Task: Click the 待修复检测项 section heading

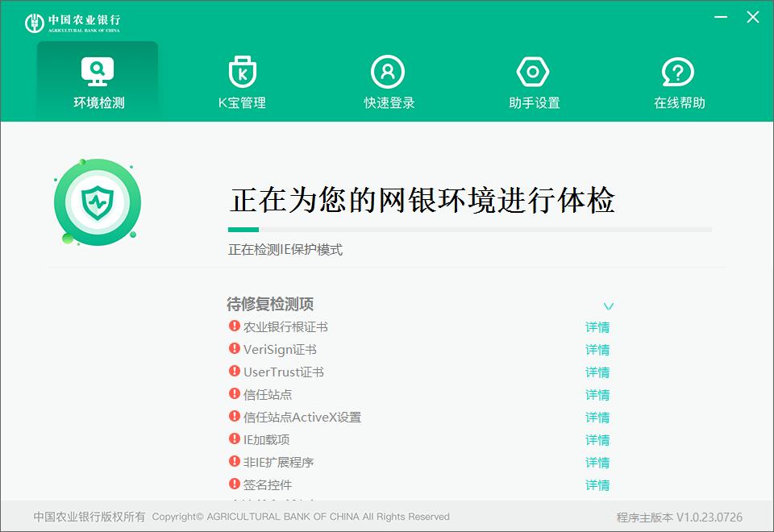Action: point(270,304)
